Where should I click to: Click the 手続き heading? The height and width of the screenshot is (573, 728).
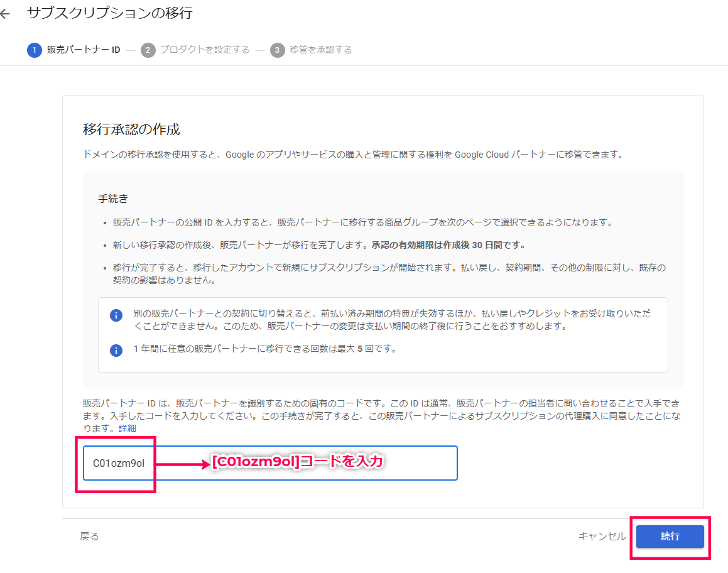(113, 199)
